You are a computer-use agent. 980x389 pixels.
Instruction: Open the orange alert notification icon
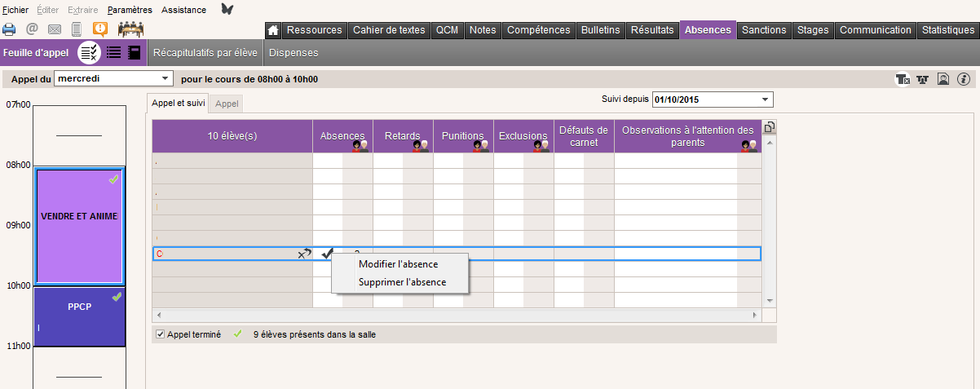(99, 29)
